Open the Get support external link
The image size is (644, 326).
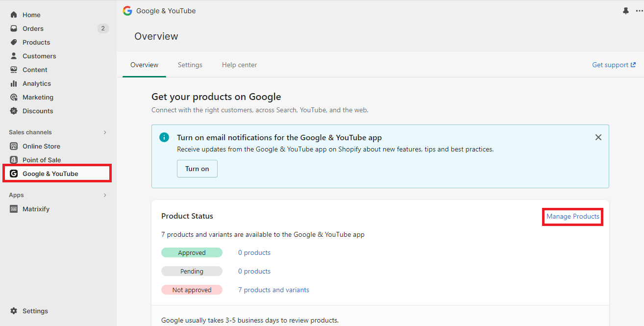614,65
